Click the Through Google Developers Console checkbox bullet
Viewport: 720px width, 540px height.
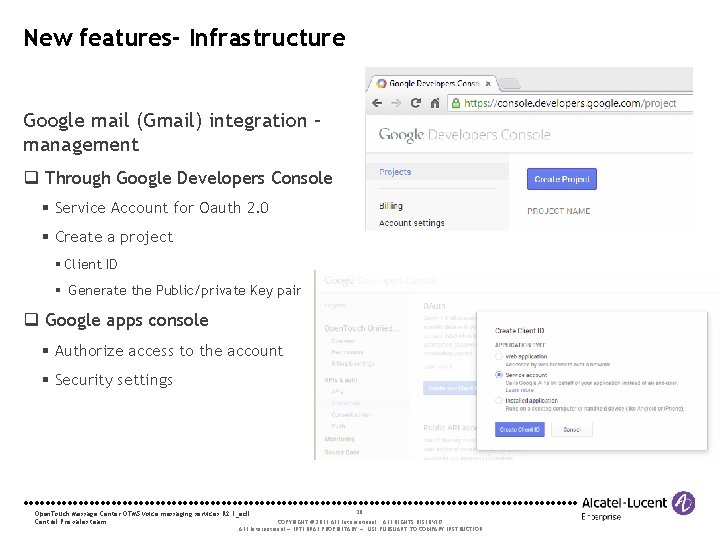tap(31, 177)
